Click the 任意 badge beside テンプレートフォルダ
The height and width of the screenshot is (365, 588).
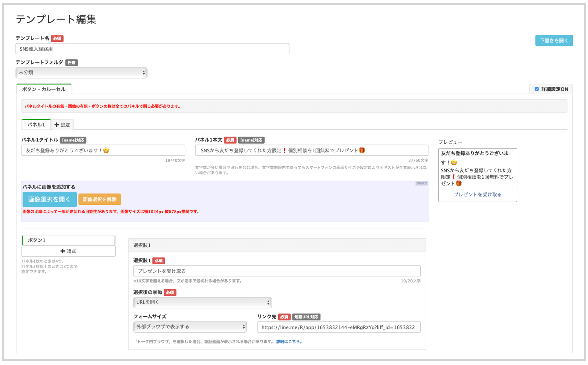point(72,63)
